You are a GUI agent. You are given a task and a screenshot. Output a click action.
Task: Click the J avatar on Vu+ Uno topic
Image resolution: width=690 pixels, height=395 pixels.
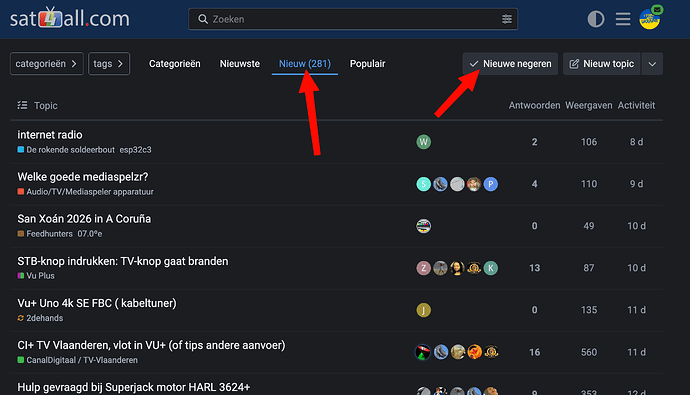(423, 310)
